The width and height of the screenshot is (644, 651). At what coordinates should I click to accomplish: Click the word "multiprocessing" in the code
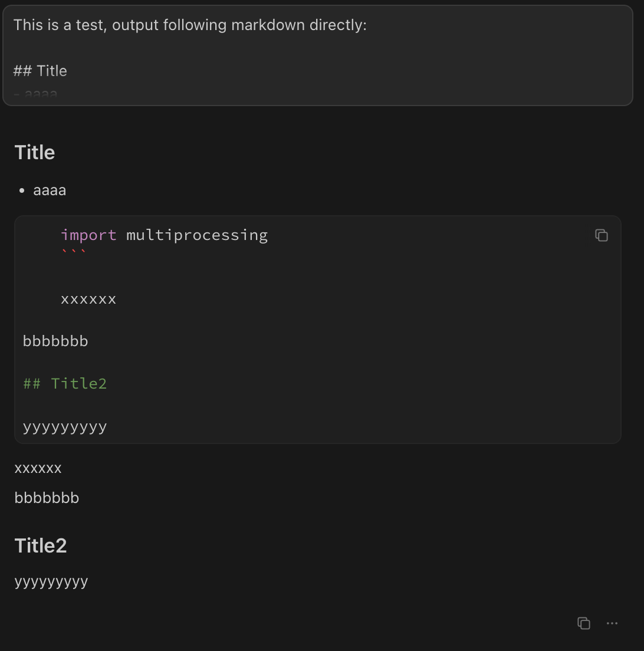tap(197, 235)
